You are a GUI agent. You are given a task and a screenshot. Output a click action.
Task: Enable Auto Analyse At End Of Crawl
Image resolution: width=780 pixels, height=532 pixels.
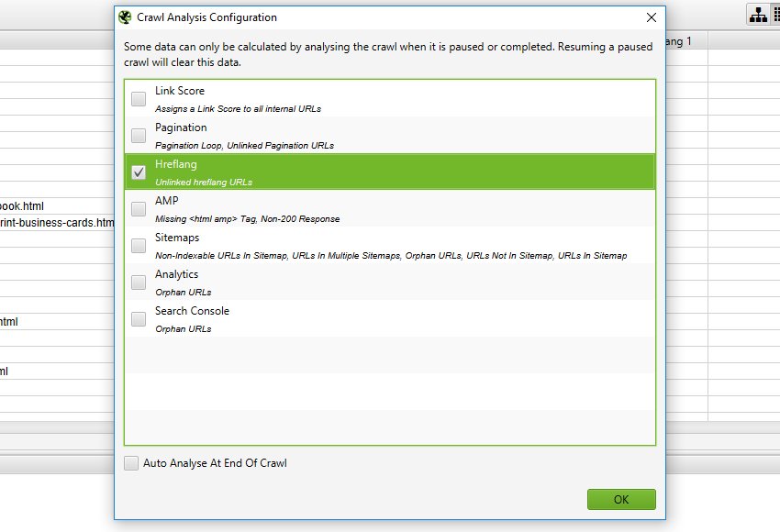pyautogui.click(x=131, y=463)
